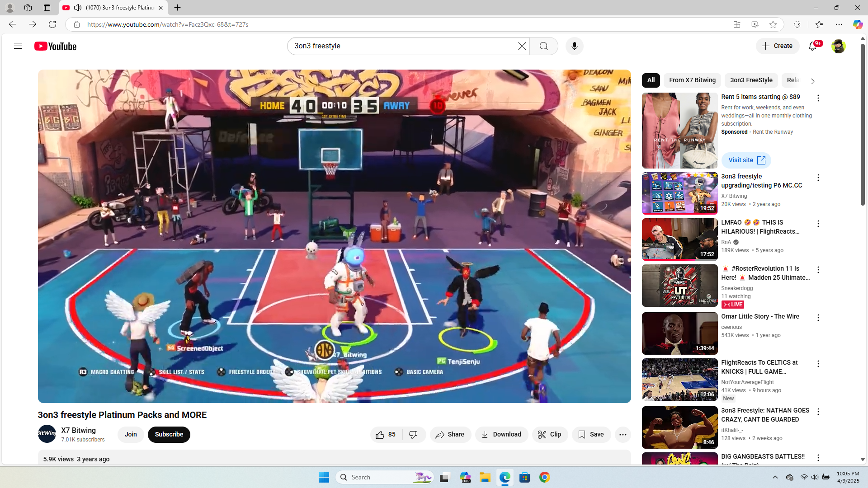
Task: Open options for Omar Little Story video
Action: 818,318
